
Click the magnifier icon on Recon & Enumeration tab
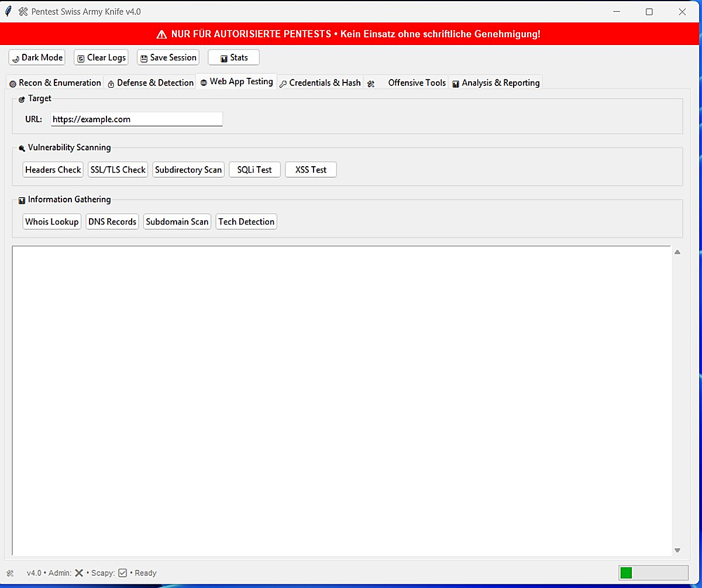(13, 84)
